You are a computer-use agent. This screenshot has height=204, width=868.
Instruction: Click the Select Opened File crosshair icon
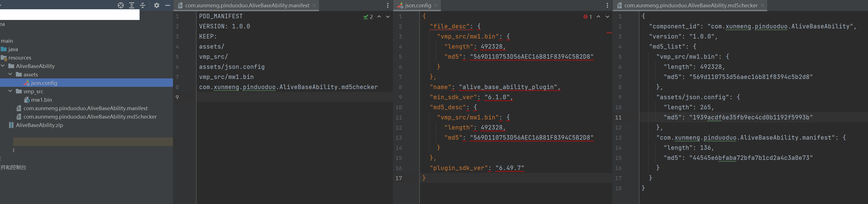click(x=121, y=5)
